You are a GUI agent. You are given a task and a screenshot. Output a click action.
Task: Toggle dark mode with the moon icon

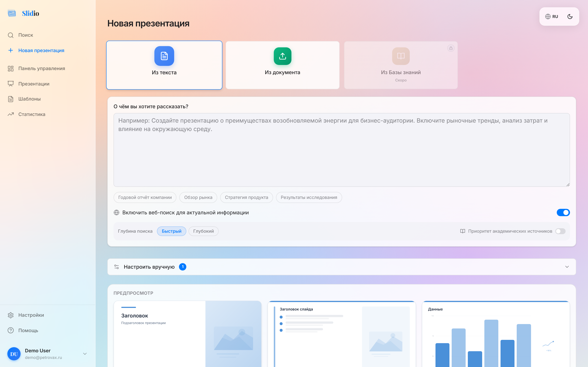[x=570, y=16]
